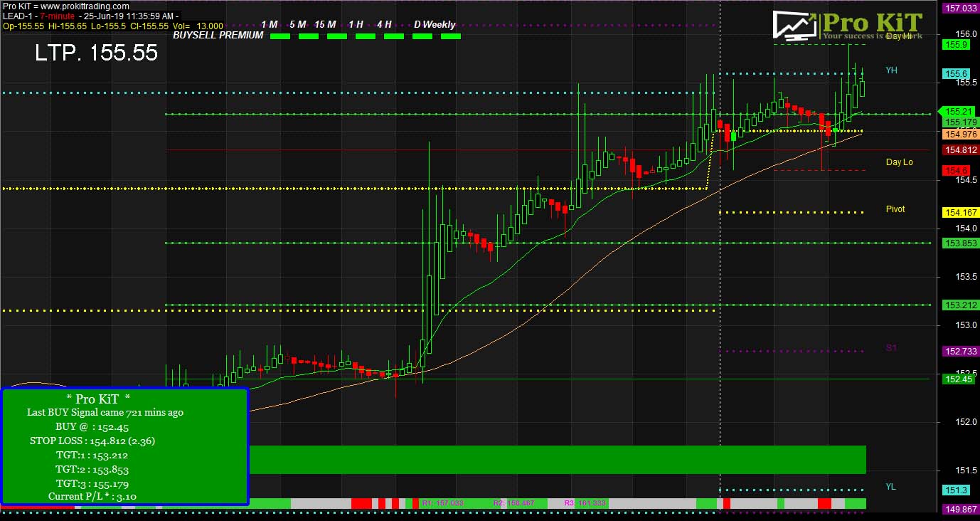Click the purple S1 152.733 price tag
This screenshot has width=980, height=521.
point(960,352)
